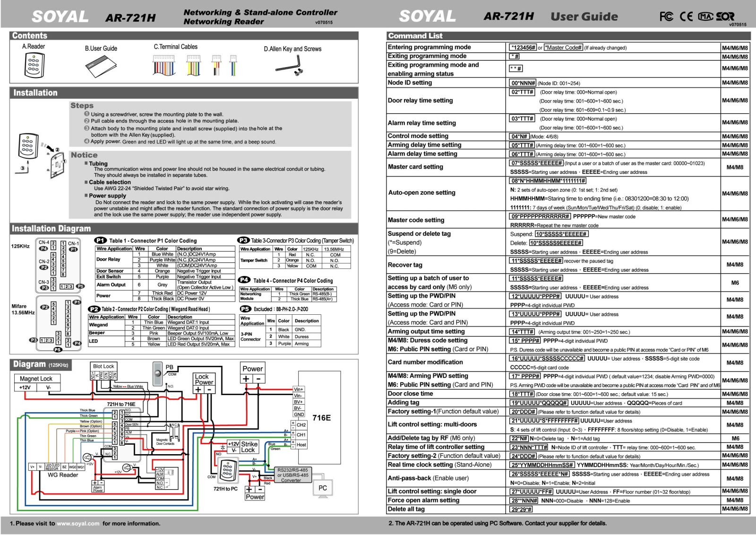Click the Diagram (125KHz) section header

42,364
